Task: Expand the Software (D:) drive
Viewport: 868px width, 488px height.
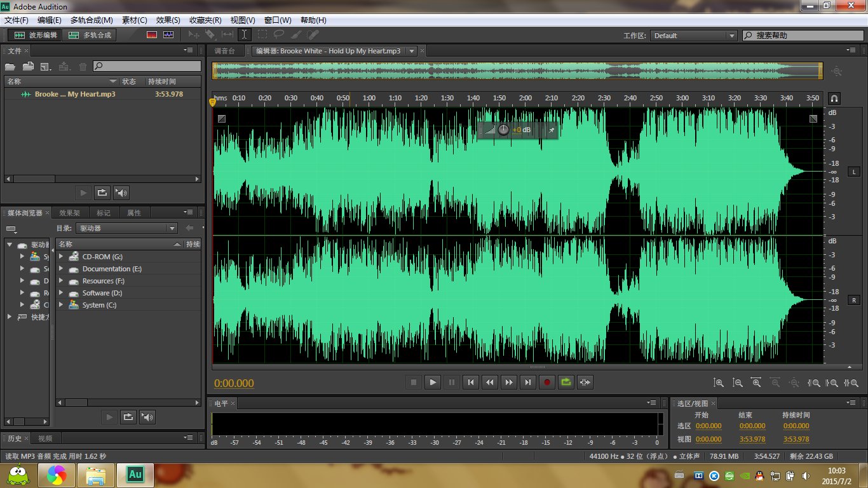Action: (62, 293)
